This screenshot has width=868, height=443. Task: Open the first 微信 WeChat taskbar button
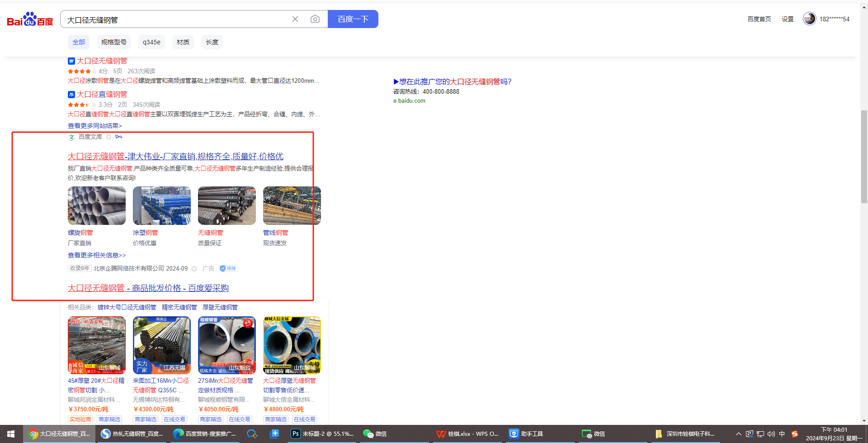pos(375,434)
